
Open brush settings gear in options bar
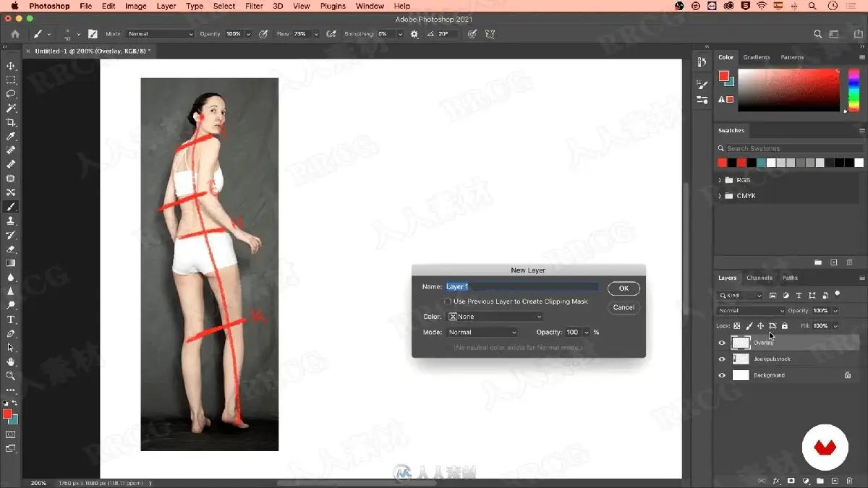[414, 34]
